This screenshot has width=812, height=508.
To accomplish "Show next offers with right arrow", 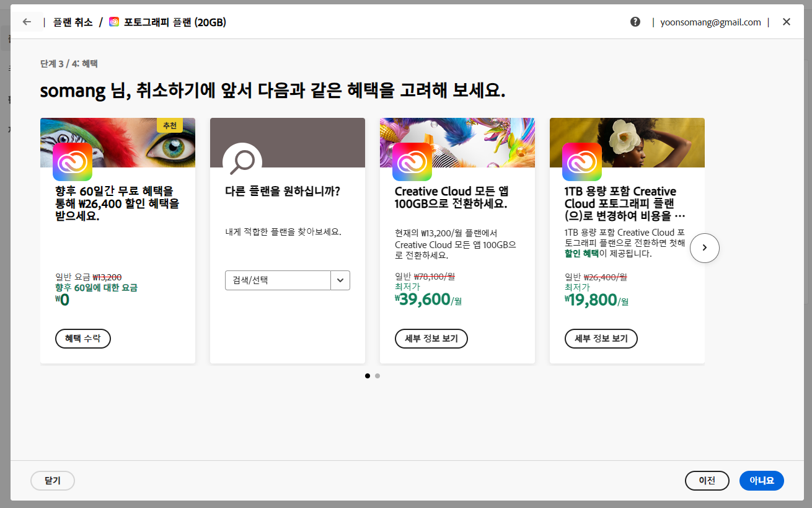I will point(705,247).
